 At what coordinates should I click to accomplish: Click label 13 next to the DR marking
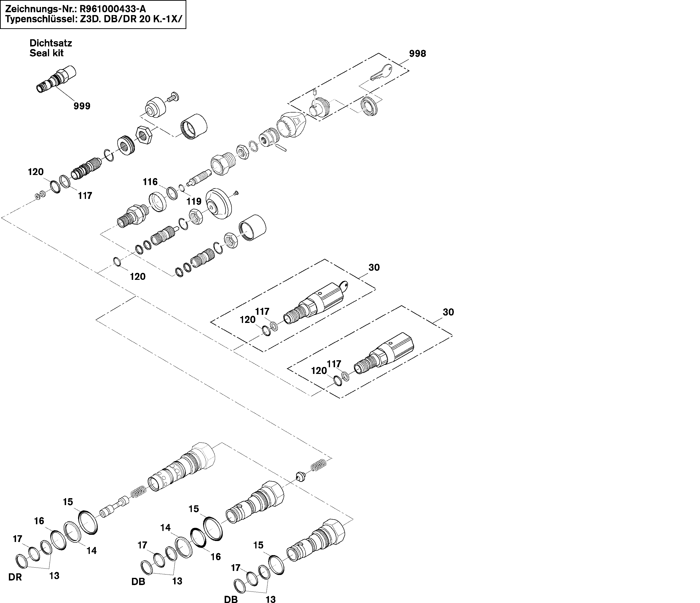(x=54, y=576)
